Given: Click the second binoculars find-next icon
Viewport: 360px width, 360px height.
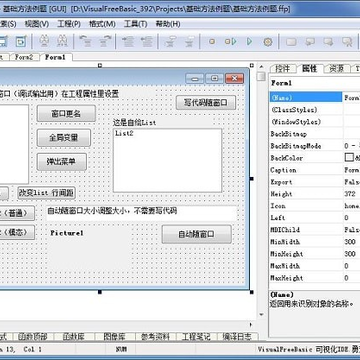Looking at the screenshot, I should click(62, 42).
